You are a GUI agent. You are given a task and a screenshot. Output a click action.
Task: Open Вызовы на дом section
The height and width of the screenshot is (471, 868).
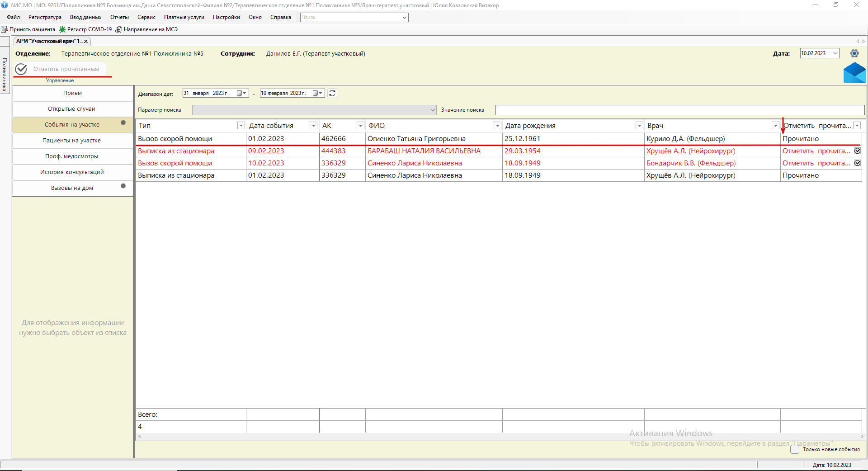click(72, 188)
